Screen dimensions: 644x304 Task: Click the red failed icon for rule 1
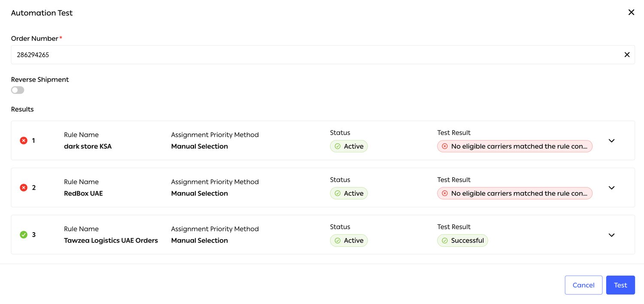24,141
